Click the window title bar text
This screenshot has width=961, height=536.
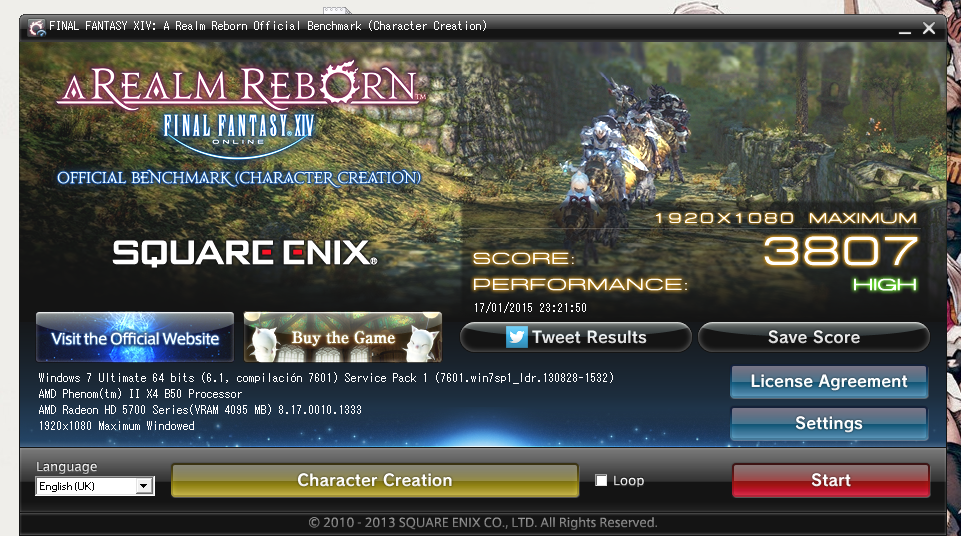point(268,26)
